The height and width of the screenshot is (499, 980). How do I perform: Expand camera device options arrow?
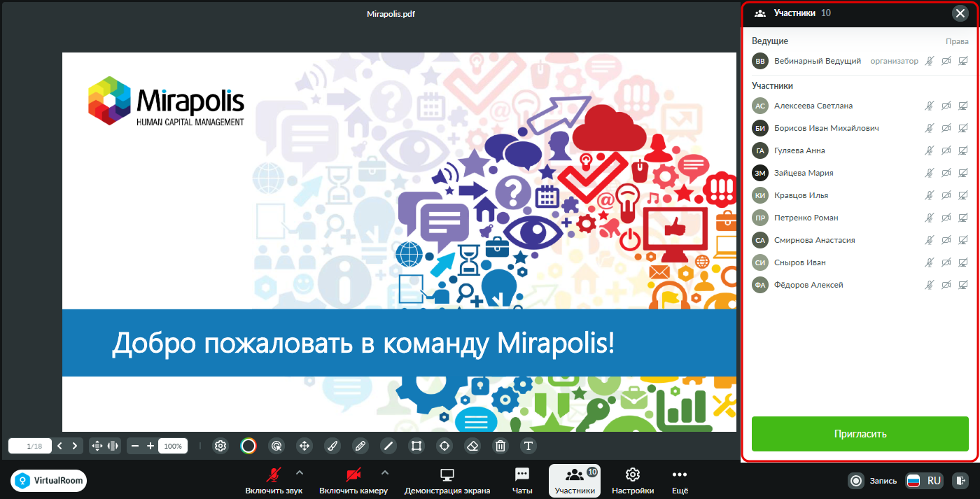coord(384,472)
